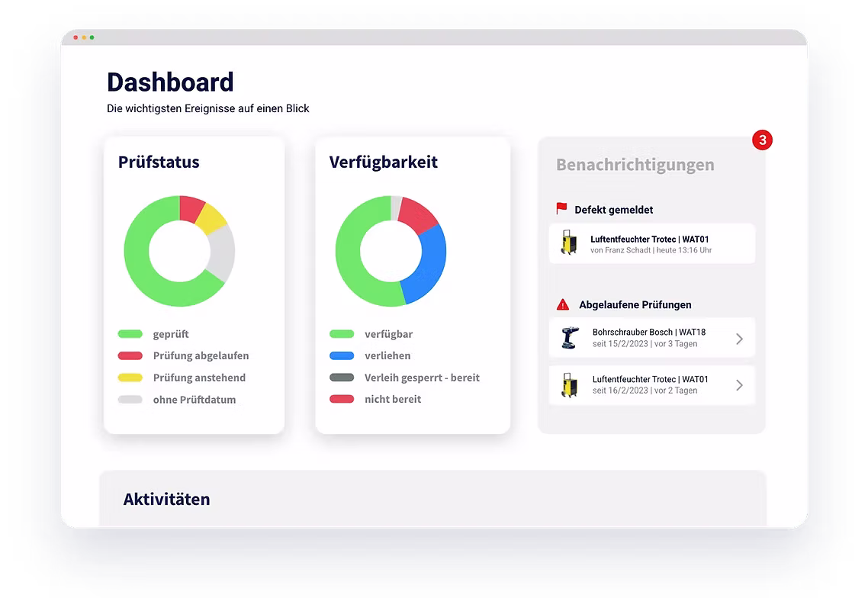Click the red flag icon beside Defekt gemeldet
Screen dimensions: 868x598
coord(561,209)
